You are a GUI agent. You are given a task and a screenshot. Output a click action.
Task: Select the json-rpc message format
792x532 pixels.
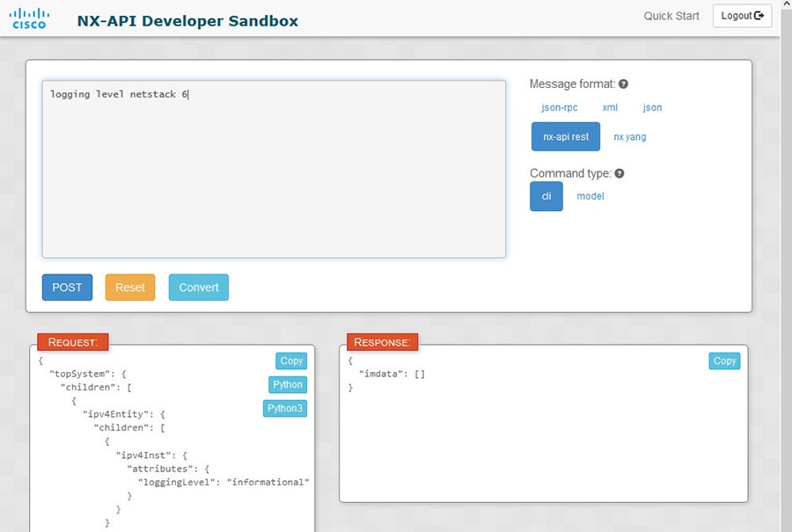coord(560,107)
